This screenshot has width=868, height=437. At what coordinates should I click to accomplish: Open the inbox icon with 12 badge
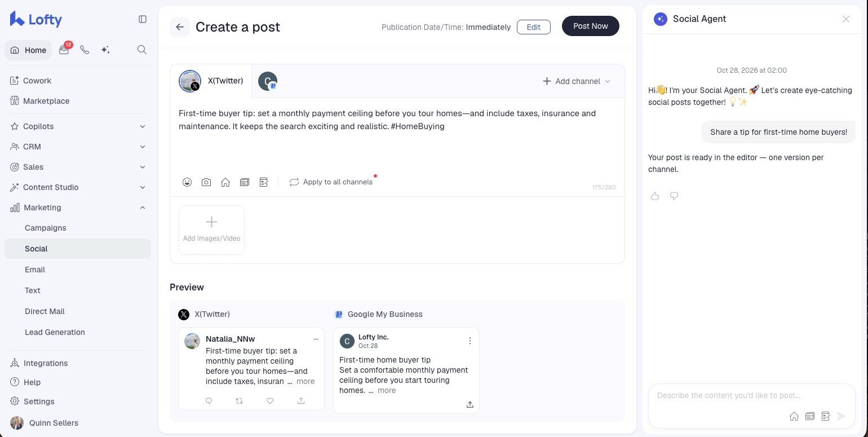pos(64,50)
